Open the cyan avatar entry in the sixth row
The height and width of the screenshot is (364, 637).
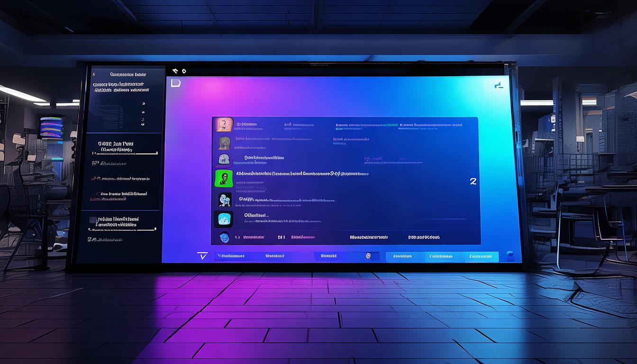(x=224, y=218)
